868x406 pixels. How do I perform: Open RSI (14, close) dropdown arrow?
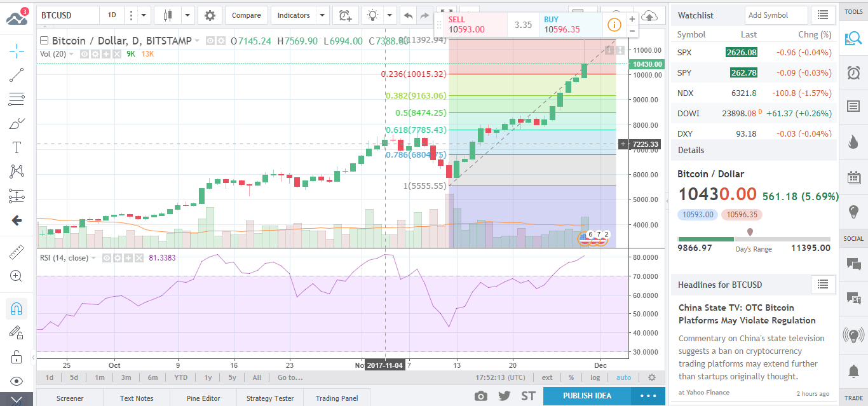pyautogui.click(x=94, y=258)
